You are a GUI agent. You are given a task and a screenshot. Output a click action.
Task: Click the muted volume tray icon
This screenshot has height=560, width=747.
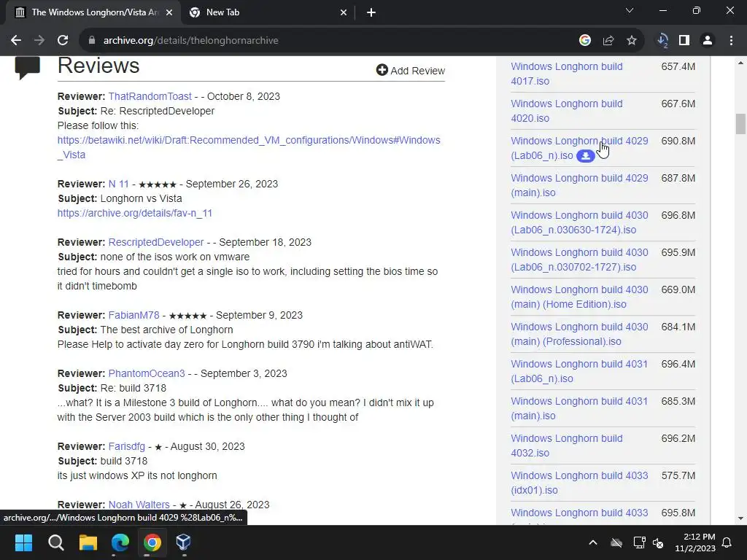[658, 542]
